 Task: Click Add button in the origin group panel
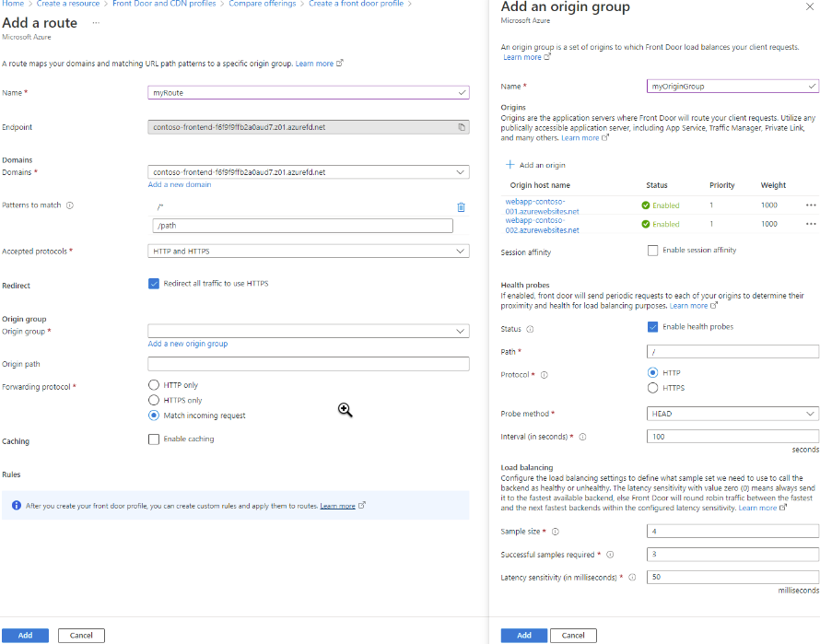524,636
